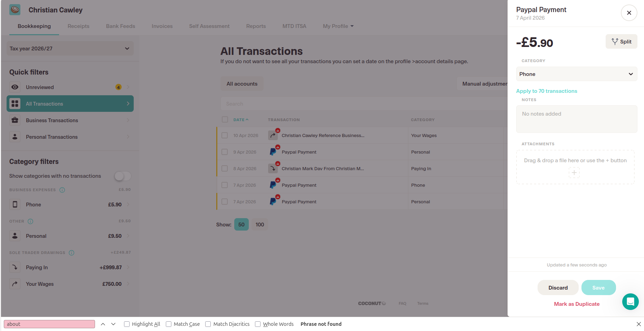Image resolution: width=644 pixels, height=331 pixels.
Task: Click the Business Transactions briefcase icon
Action: 15,120
